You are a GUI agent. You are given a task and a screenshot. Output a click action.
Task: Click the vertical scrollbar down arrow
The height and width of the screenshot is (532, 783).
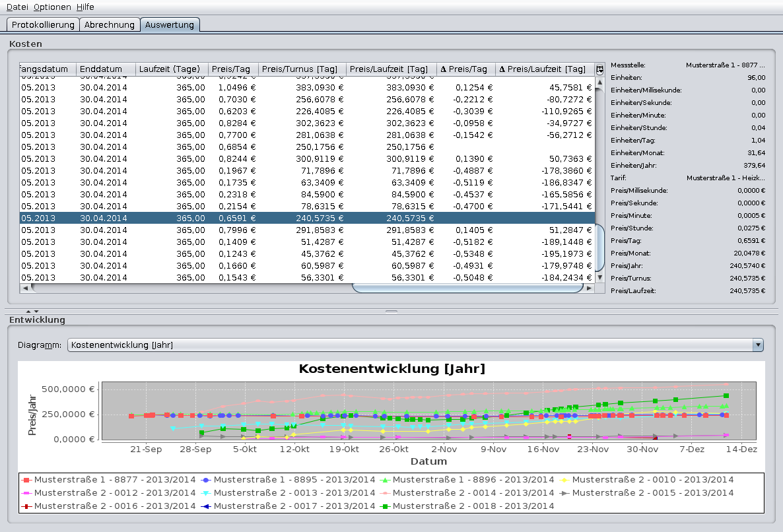[599, 278]
